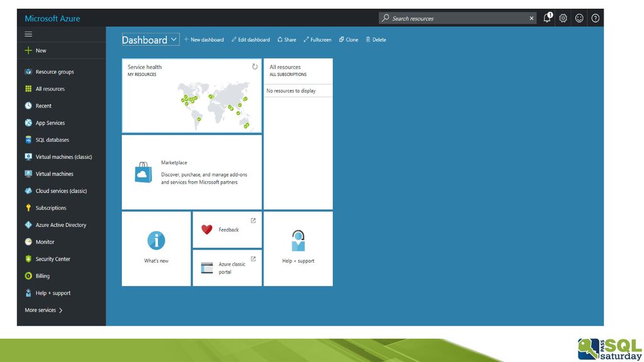Click the green plus New icon
This screenshot has width=644, height=362.
coord(28,50)
